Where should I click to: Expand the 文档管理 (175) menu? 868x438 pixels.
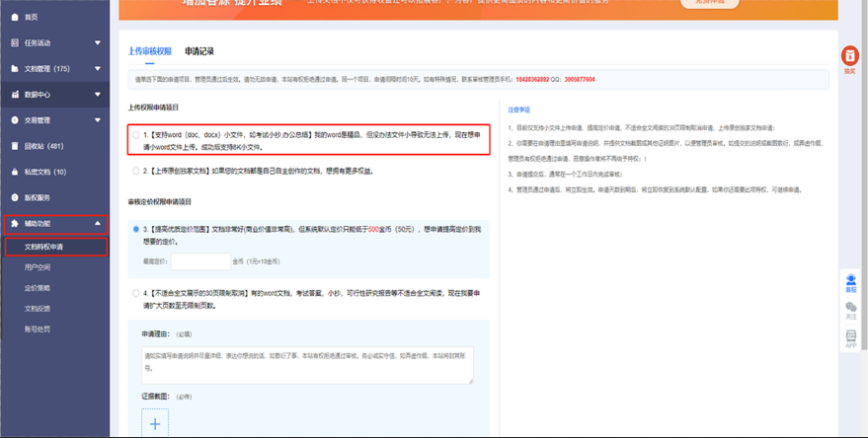pyautogui.click(x=97, y=69)
